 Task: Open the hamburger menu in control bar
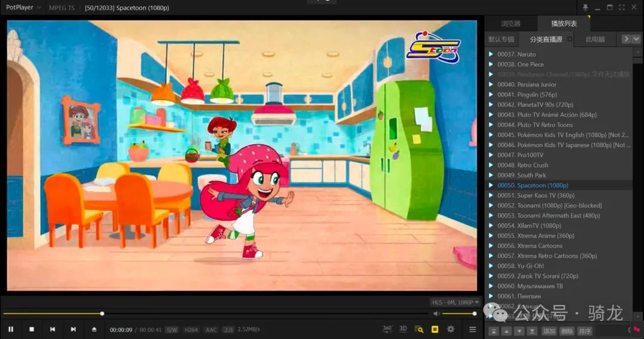[x=473, y=329]
